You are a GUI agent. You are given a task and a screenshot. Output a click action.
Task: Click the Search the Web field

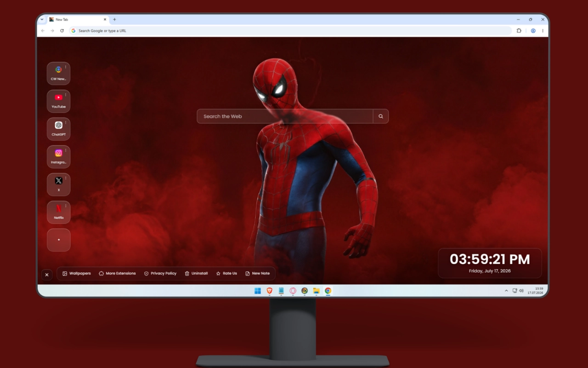tap(285, 116)
